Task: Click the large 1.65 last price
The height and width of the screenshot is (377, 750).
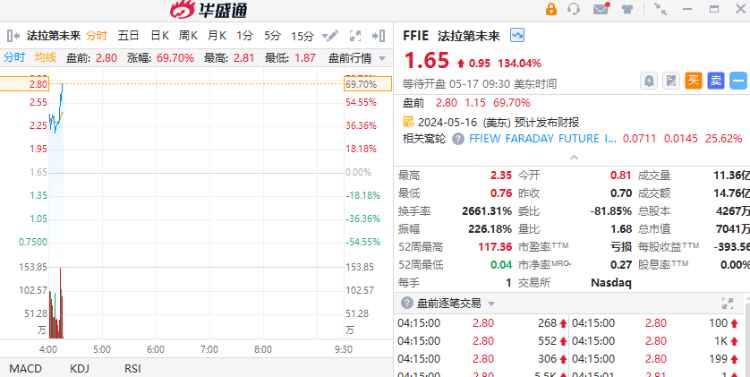Action: [x=427, y=61]
